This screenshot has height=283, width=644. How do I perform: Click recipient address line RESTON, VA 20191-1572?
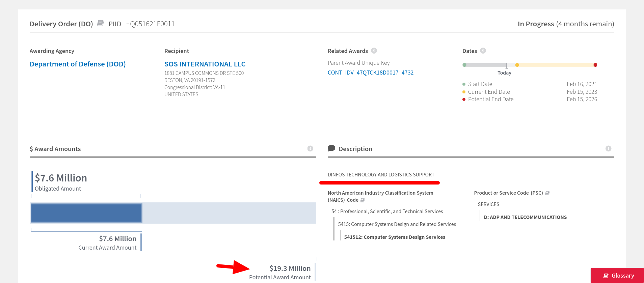pos(190,80)
